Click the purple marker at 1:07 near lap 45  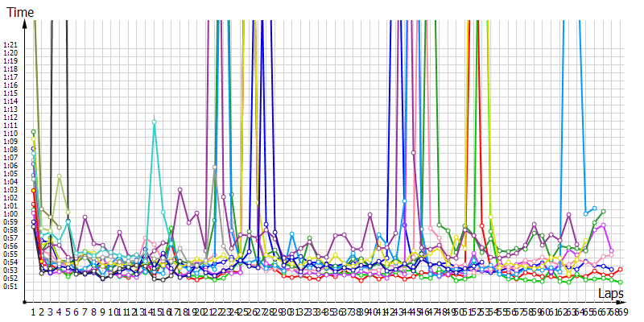414,151
